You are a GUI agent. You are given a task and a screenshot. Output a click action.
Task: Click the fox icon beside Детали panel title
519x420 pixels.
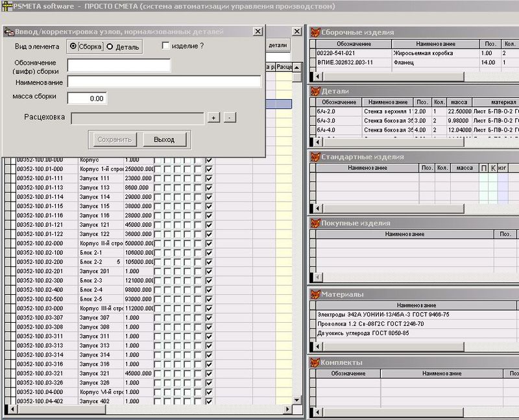[x=315, y=91]
